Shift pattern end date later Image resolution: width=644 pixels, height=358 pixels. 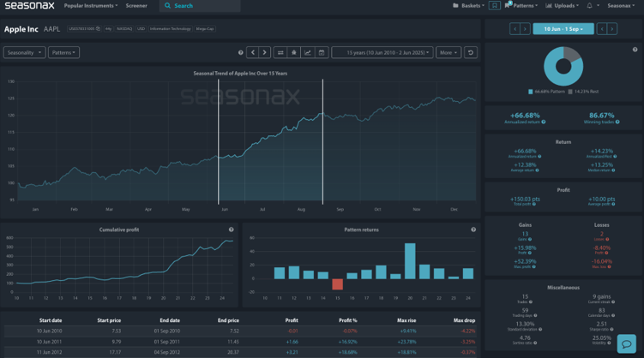pos(612,29)
